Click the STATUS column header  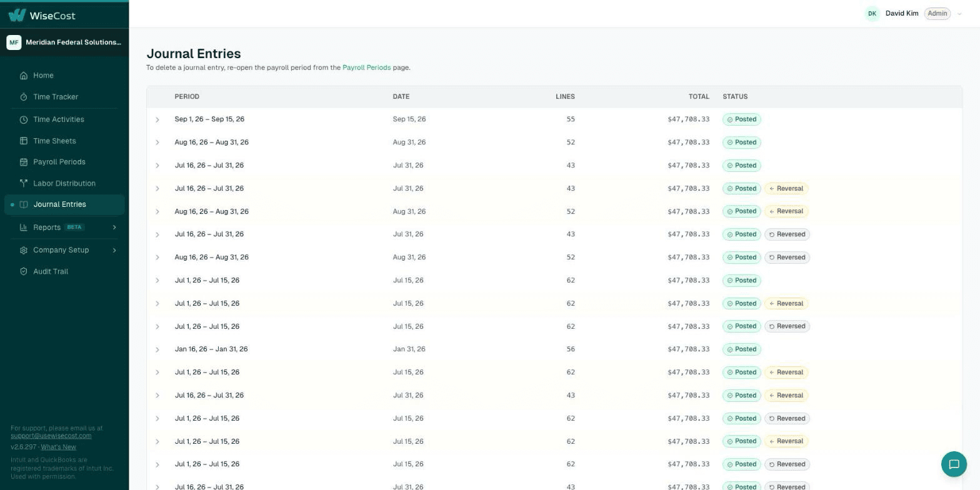pyautogui.click(x=735, y=97)
